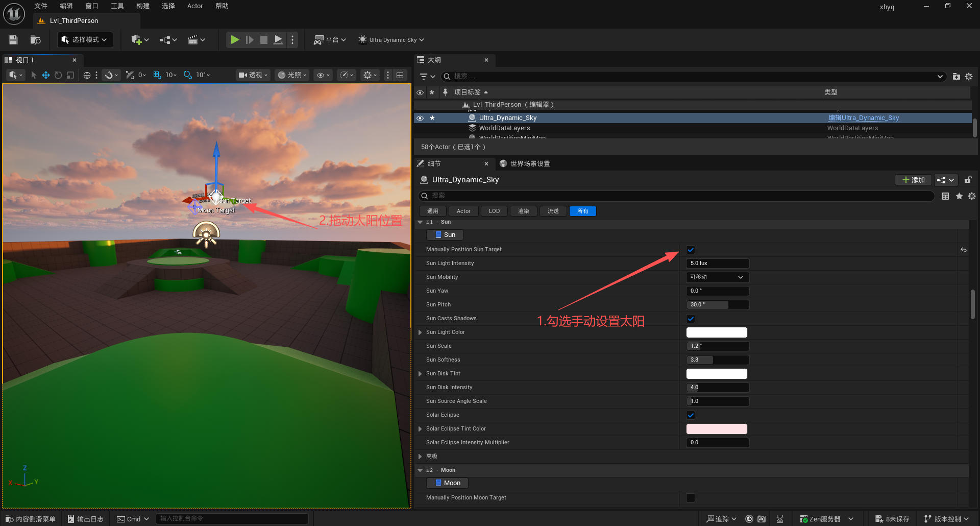The height and width of the screenshot is (526, 980).
Task: Open the platforms icon menu
Action: (x=330, y=40)
